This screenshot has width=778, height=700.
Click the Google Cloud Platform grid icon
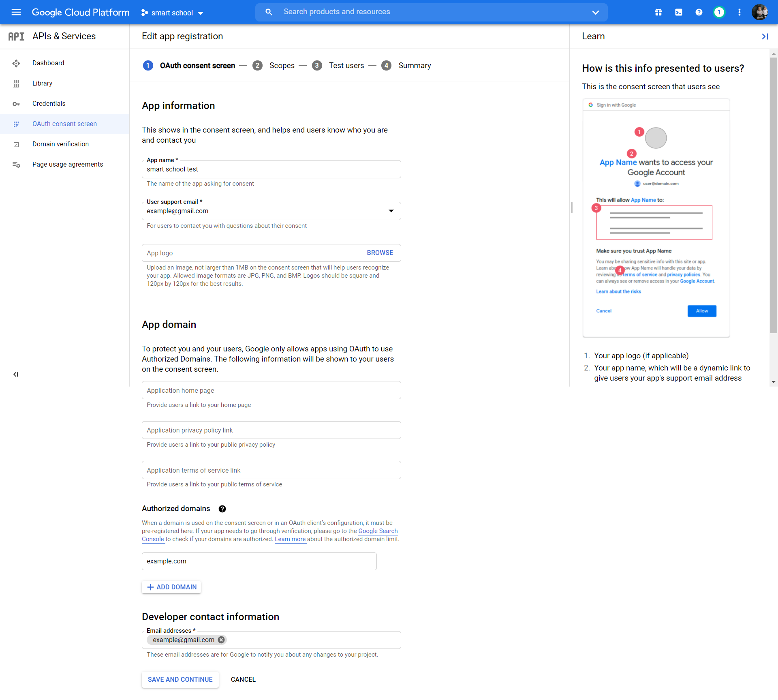click(658, 12)
